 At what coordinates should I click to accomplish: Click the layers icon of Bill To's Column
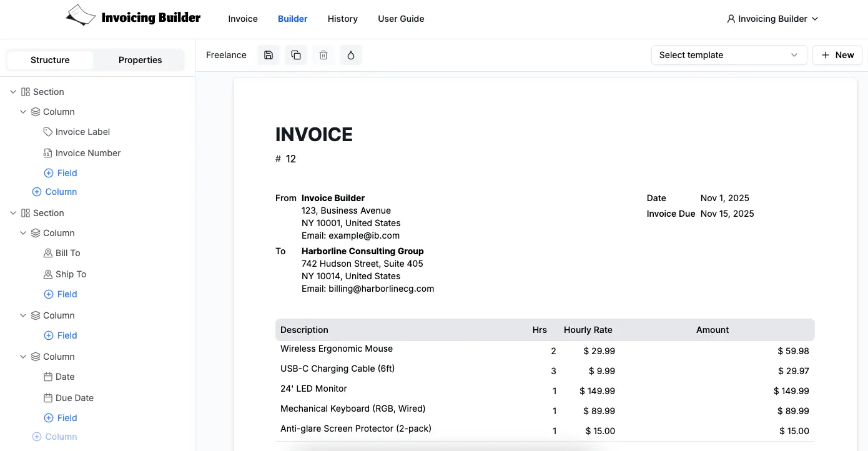(x=36, y=233)
